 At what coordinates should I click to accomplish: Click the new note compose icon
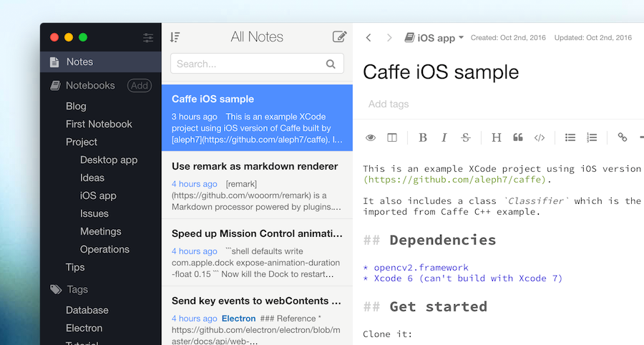pos(339,37)
